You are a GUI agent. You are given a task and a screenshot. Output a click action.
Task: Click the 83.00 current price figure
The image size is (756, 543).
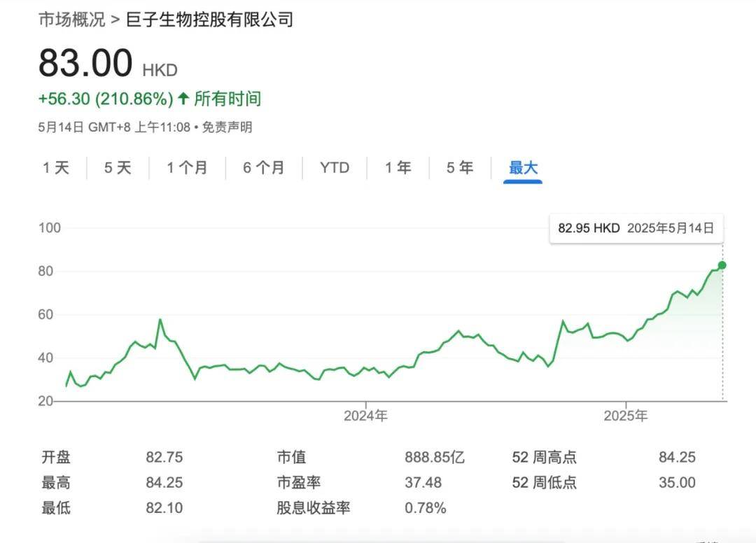tap(85, 63)
